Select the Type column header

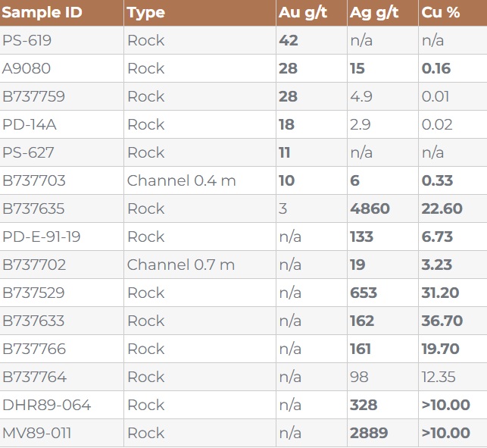tap(146, 13)
